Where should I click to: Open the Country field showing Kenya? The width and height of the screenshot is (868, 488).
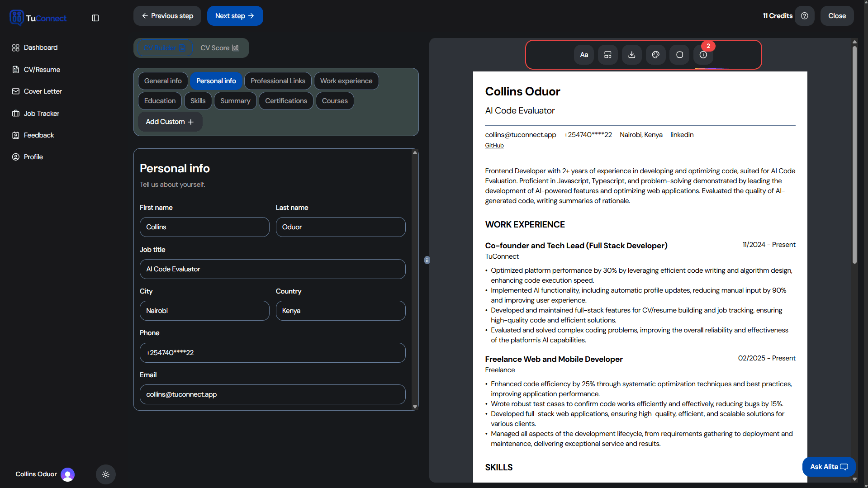pyautogui.click(x=340, y=310)
